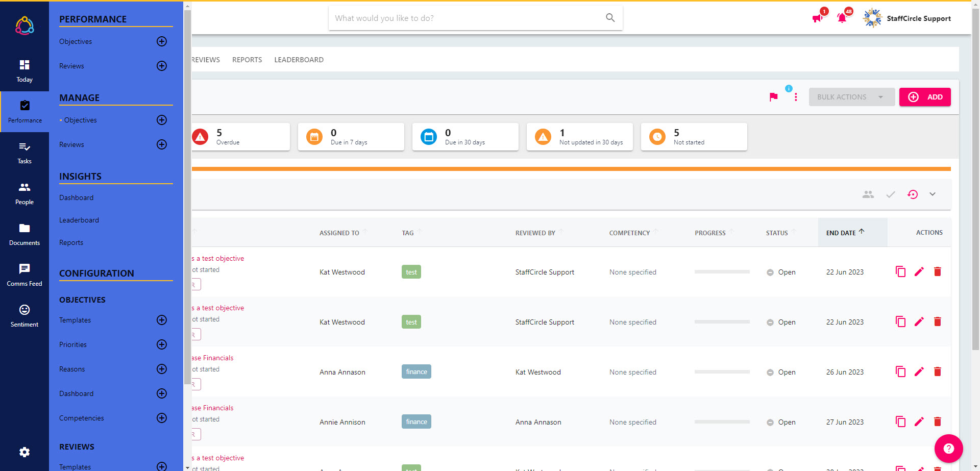
Task: Add a Performance Objectives item via plus
Action: click(x=162, y=41)
